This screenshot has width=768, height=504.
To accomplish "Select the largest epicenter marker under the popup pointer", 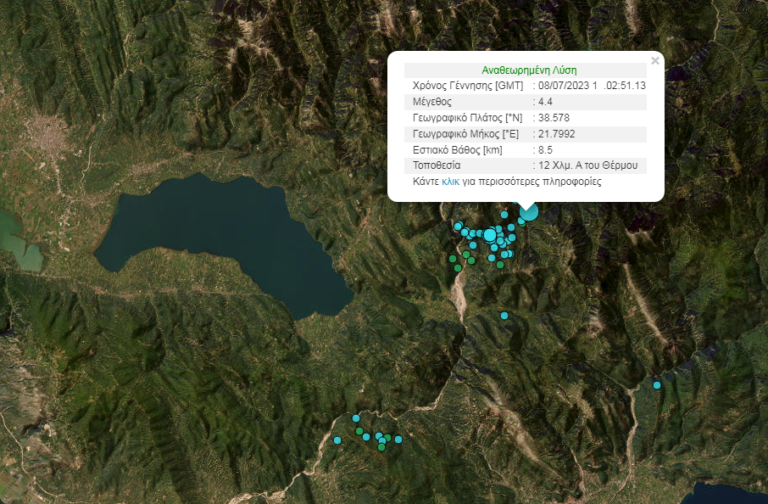I will click(x=529, y=213).
